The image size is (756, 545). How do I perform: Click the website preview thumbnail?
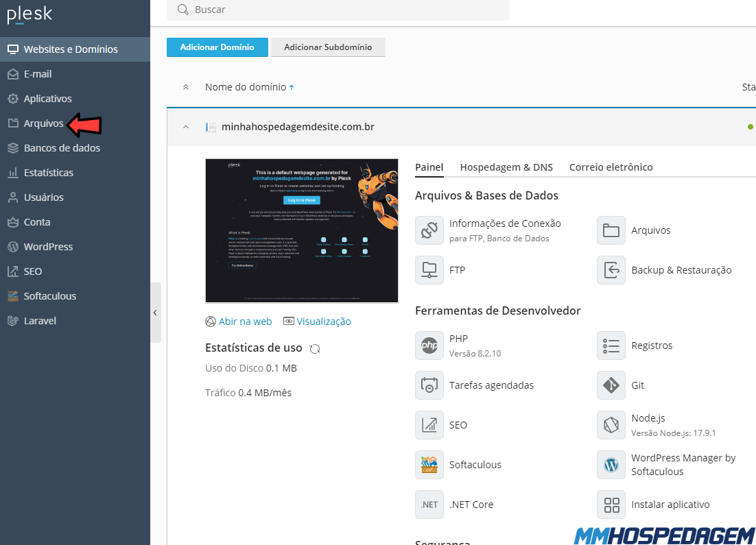(x=302, y=231)
